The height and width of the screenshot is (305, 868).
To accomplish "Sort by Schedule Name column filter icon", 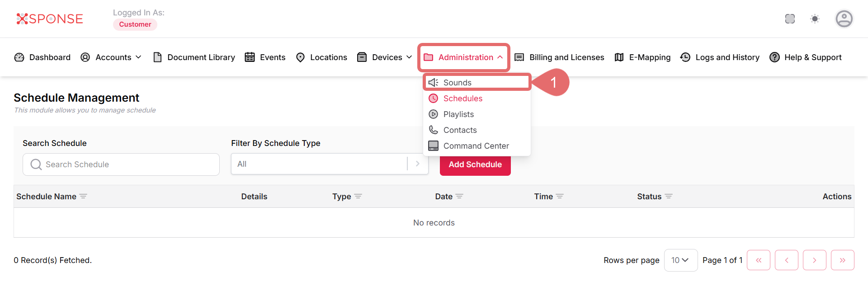I will pos(83,197).
